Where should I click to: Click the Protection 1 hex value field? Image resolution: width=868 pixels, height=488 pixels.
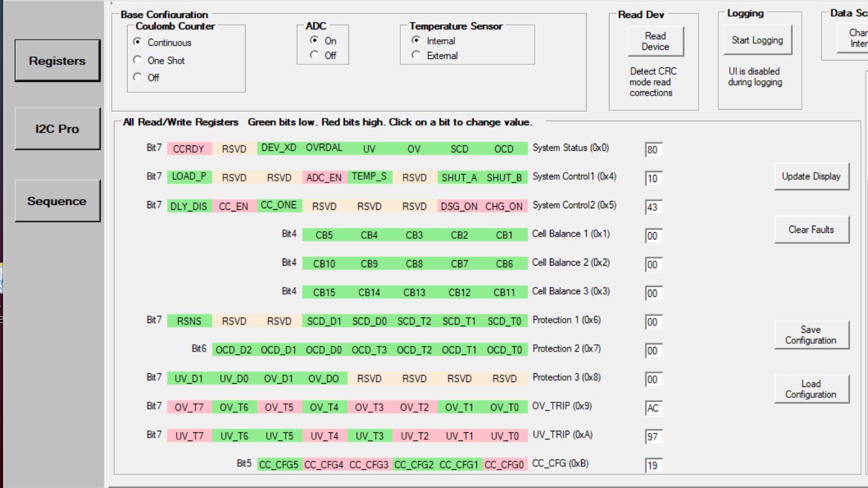pyautogui.click(x=653, y=322)
